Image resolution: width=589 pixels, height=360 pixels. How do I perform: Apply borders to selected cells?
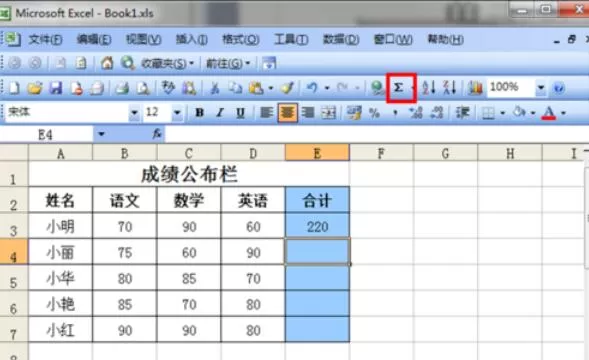point(488,112)
